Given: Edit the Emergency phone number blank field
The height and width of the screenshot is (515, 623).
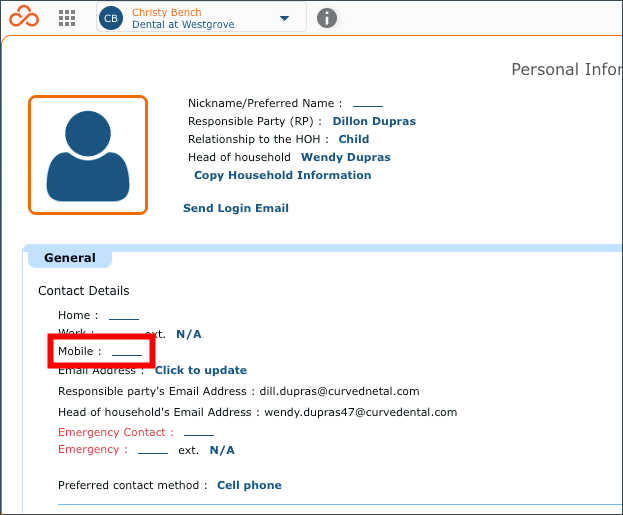Looking at the screenshot, I should pyautogui.click(x=153, y=451).
